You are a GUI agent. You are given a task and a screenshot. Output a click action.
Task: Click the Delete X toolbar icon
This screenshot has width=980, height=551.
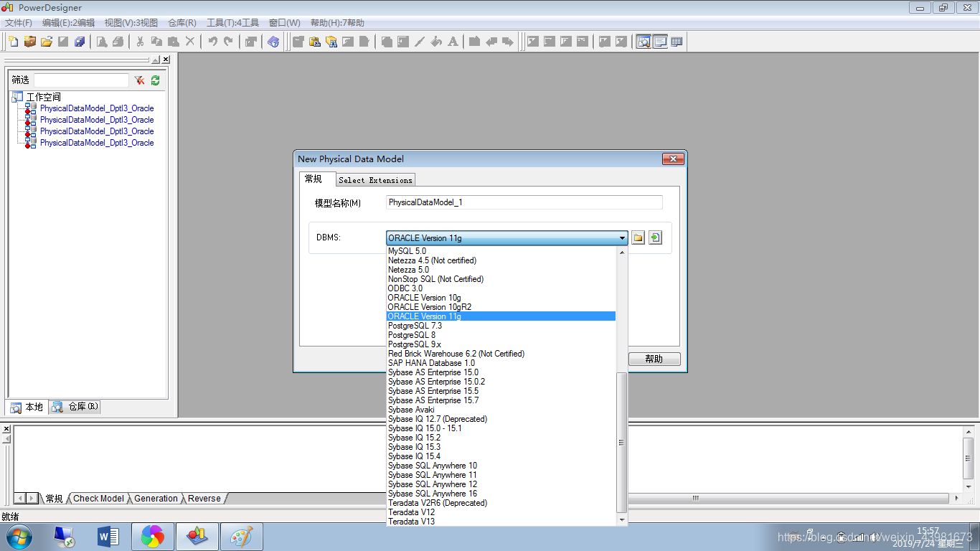tap(190, 42)
